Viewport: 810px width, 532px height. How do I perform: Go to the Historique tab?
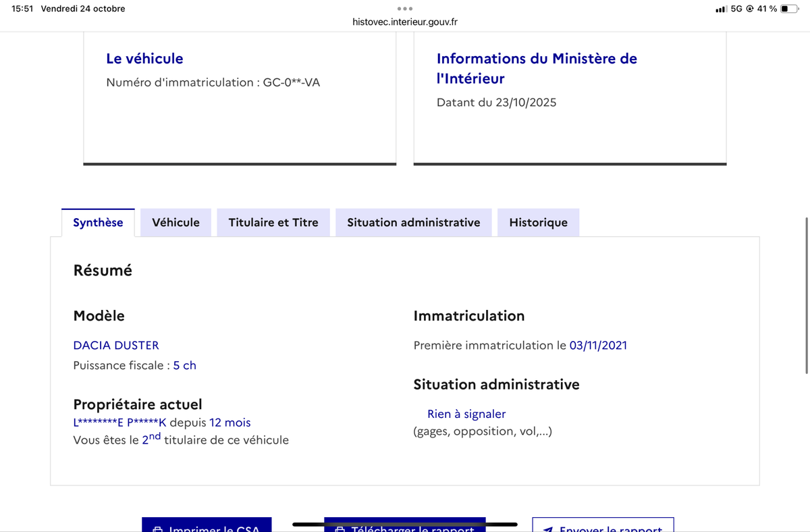pyautogui.click(x=538, y=223)
